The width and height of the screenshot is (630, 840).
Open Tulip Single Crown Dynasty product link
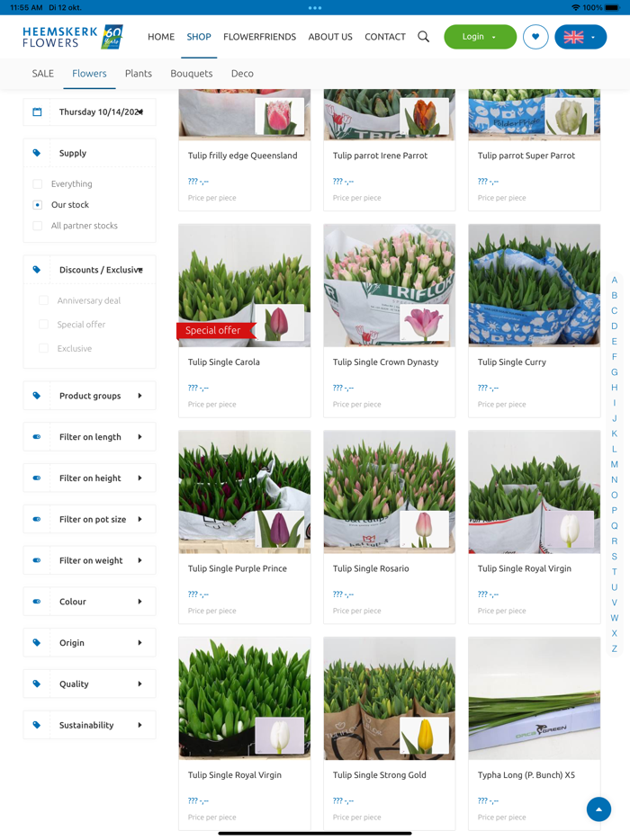click(385, 362)
